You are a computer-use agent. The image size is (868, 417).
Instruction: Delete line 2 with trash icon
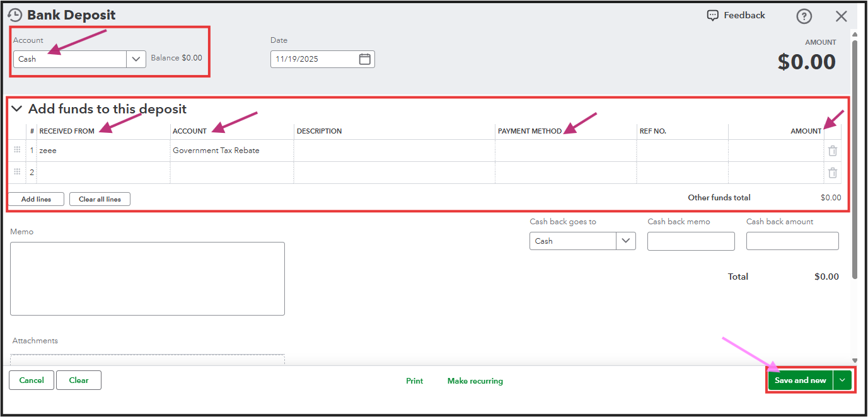point(833,173)
